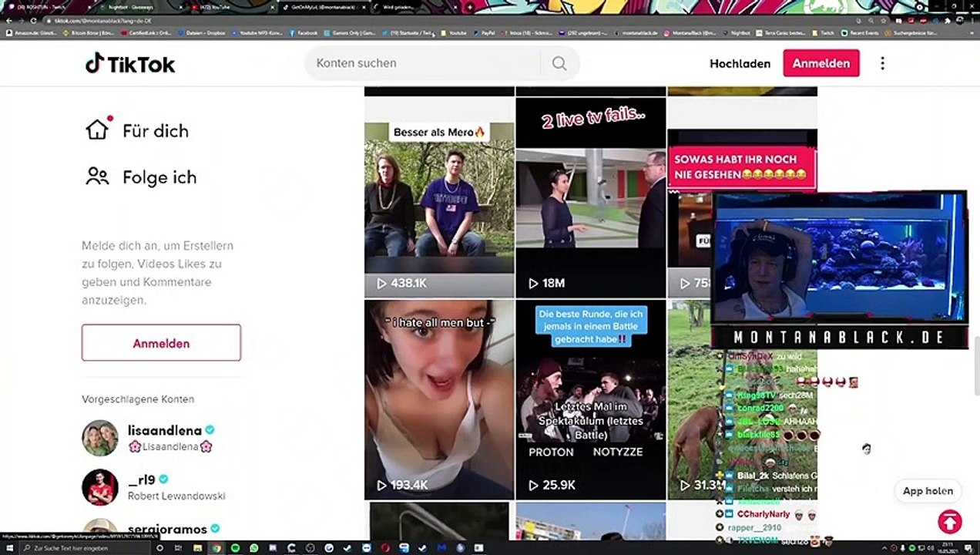
Task: Click the Vorgeschlagene Konten heading
Action: pyautogui.click(x=138, y=399)
